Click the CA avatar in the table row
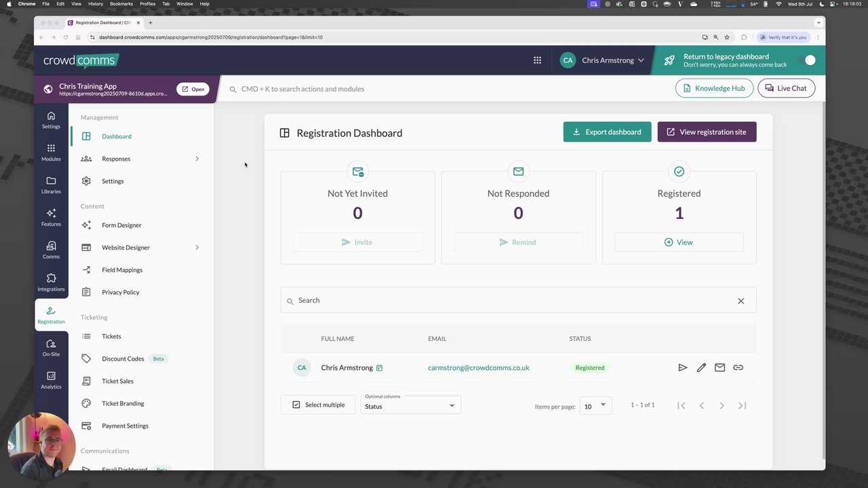868x488 pixels. (x=302, y=367)
